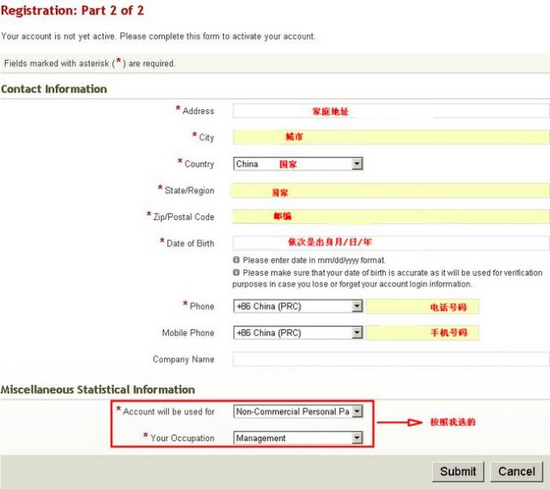Click the info icon beside date format hint

click(236, 260)
